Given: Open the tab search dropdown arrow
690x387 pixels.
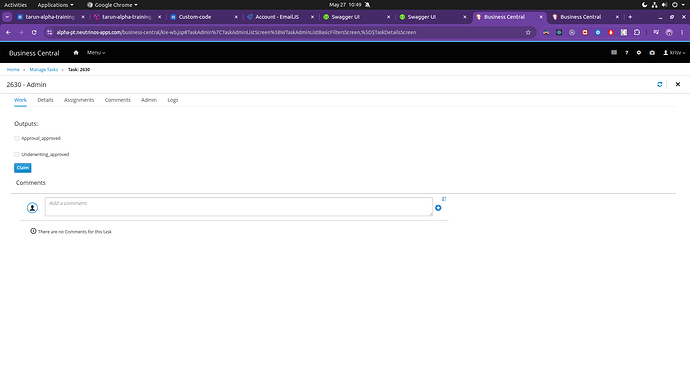Looking at the screenshot, I should (7, 17).
